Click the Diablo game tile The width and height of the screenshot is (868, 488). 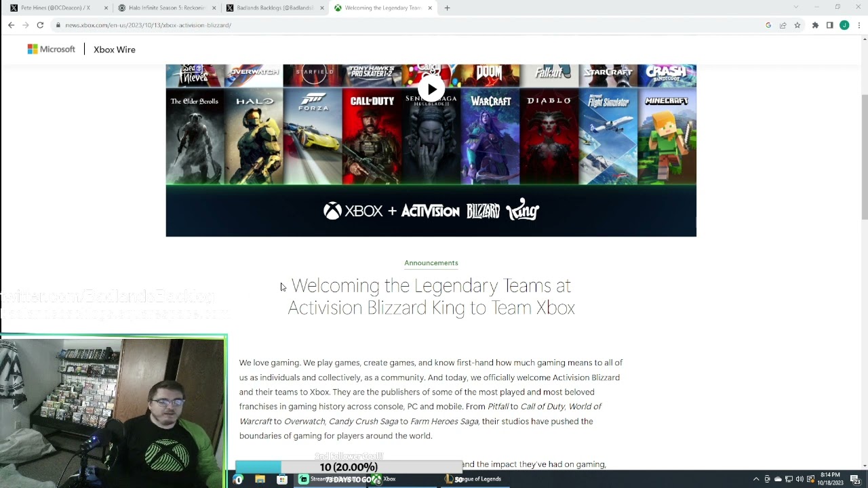tap(549, 136)
